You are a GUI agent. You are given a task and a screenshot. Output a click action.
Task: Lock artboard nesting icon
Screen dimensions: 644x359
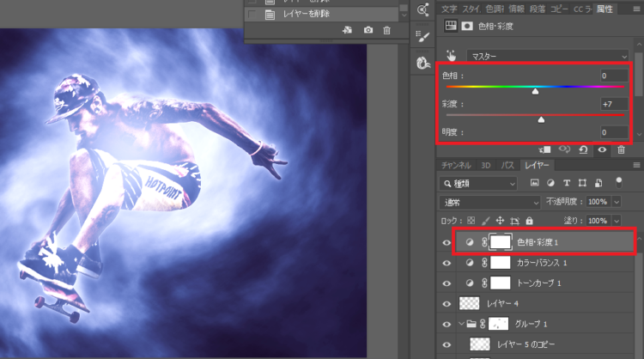514,221
